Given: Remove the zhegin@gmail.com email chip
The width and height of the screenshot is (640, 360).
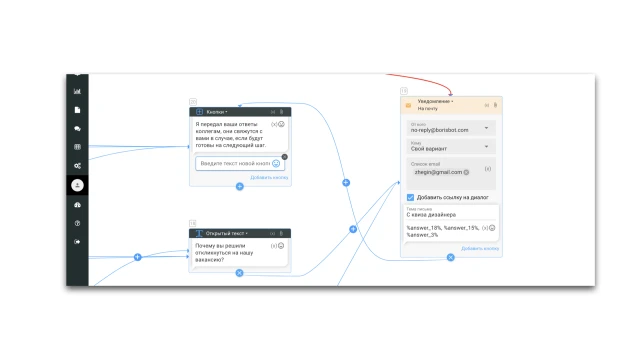Looking at the screenshot, I should point(466,172).
